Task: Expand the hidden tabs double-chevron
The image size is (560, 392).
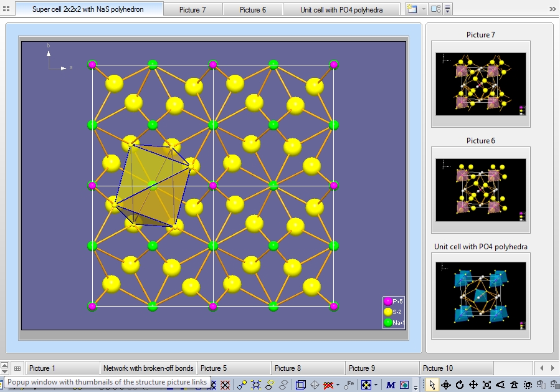Action: 553,9
